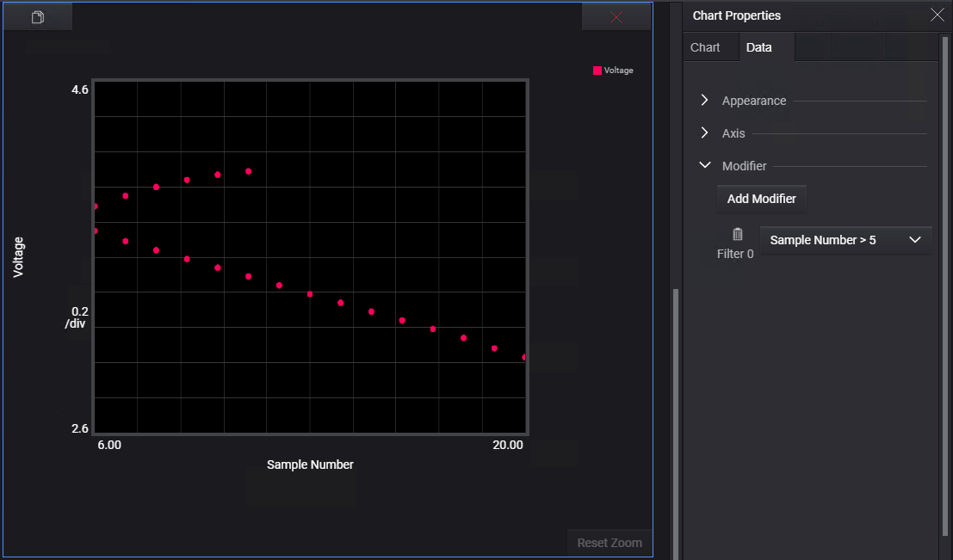Image resolution: width=953 pixels, height=560 pixels.
Task: Close the Chart Properties panel
Action: tap(938, 15)
